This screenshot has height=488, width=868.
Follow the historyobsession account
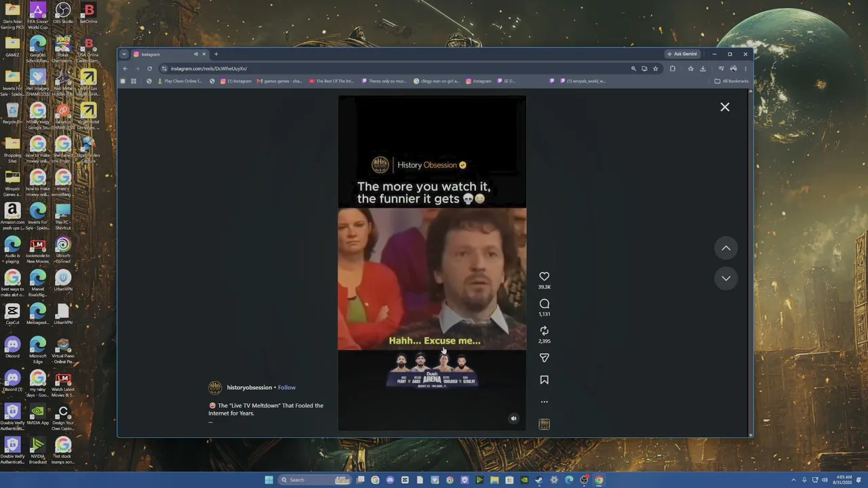287,388
